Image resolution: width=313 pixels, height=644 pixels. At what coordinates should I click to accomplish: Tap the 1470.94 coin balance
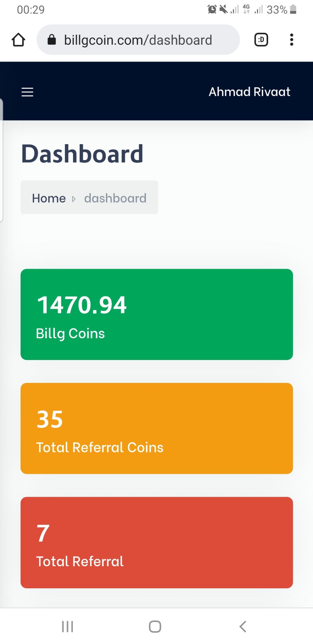point(82,305)
